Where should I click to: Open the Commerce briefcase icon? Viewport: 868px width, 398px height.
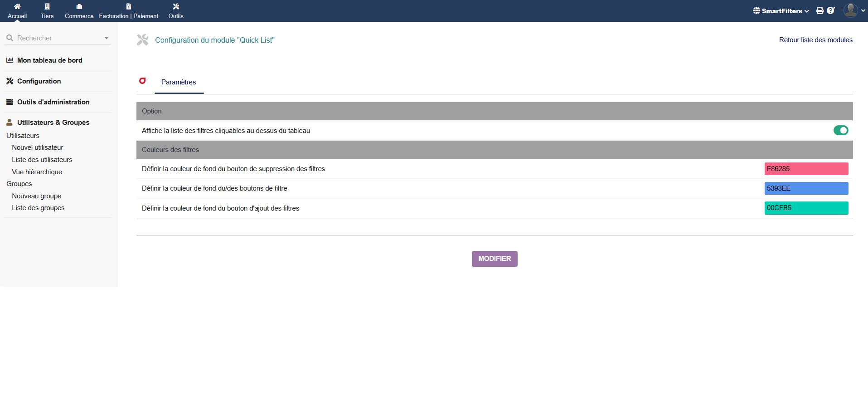pyautogui.click(x=79, y=6)
